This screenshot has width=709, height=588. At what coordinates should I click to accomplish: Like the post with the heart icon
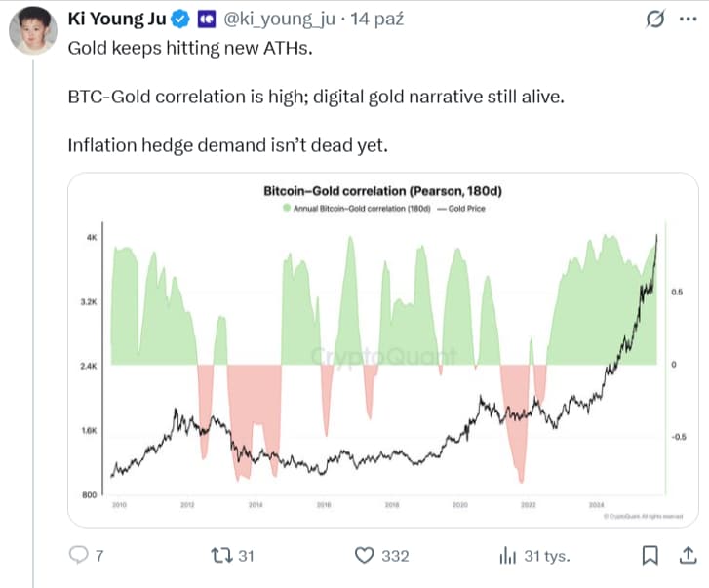[x=365, y=556]
